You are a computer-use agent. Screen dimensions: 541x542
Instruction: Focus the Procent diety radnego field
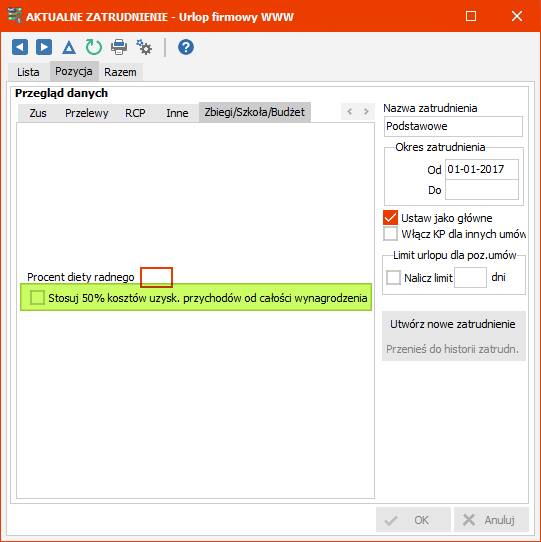point(156,277)
